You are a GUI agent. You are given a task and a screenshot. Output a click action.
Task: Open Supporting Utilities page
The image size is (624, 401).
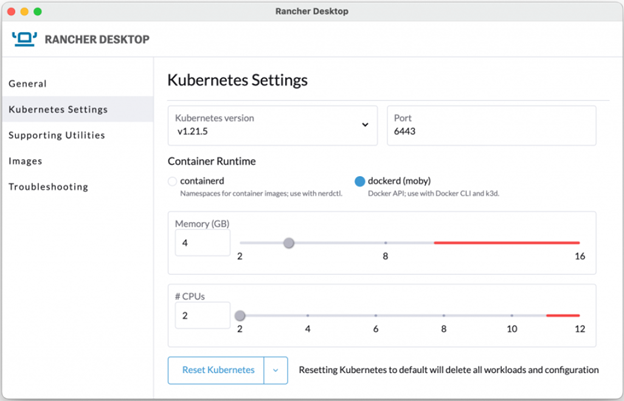pyautogui.click(x=56, y=135)
